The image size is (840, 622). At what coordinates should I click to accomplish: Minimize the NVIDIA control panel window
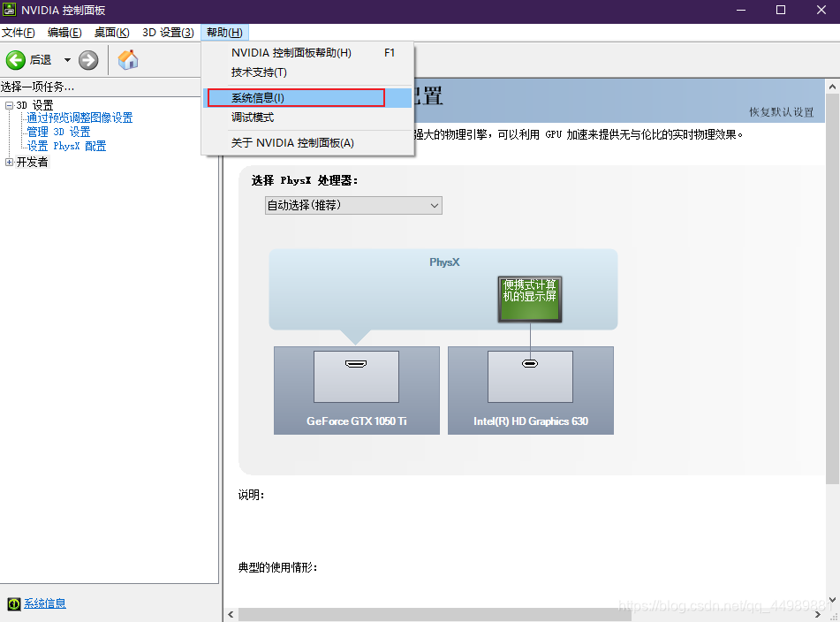[741, 11]
